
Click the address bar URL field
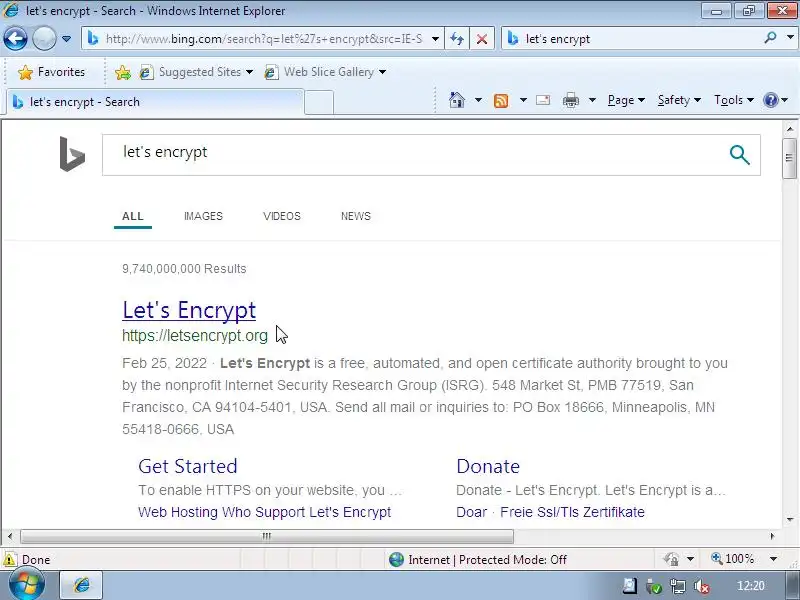tap(263, 39)
